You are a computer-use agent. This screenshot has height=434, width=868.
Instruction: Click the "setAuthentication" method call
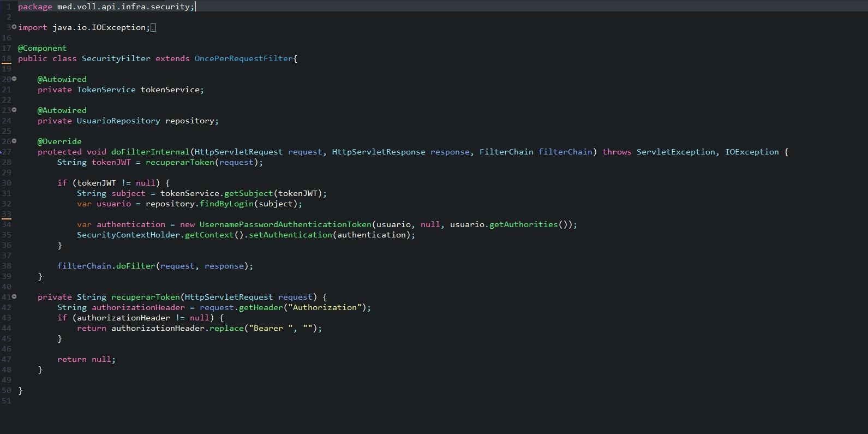point(290,235)
